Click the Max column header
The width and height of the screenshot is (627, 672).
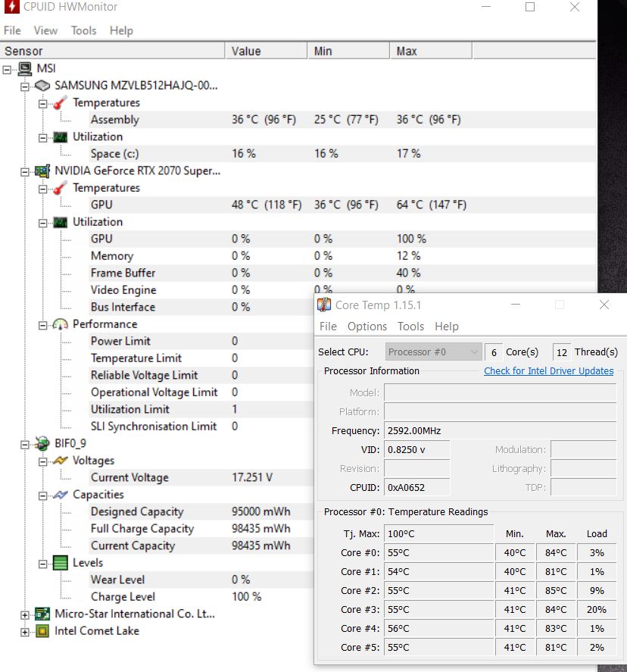click(431, 51)
